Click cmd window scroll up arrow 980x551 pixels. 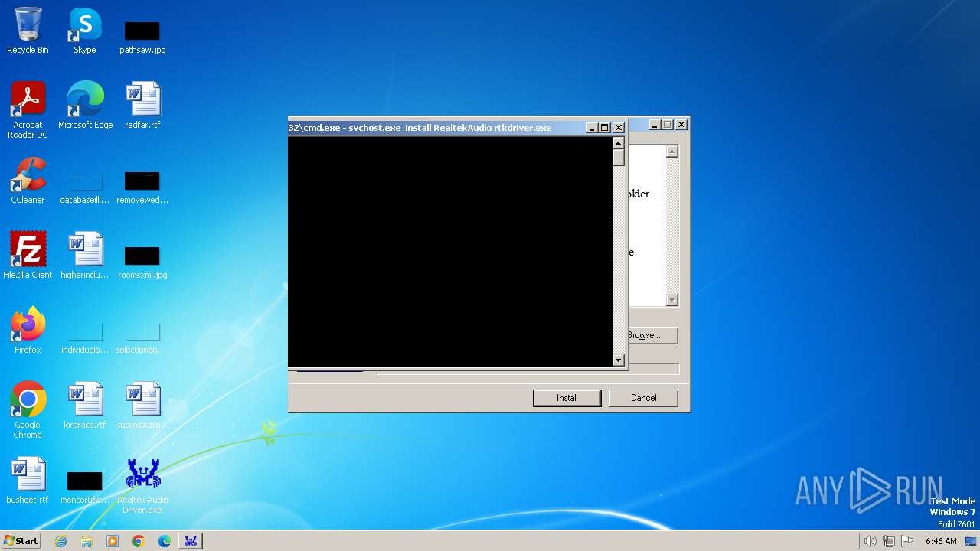point(619,143)
